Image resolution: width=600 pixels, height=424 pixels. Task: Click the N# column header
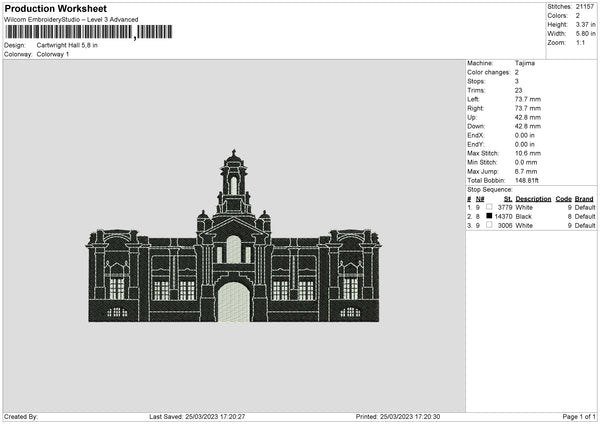point(479,198)
